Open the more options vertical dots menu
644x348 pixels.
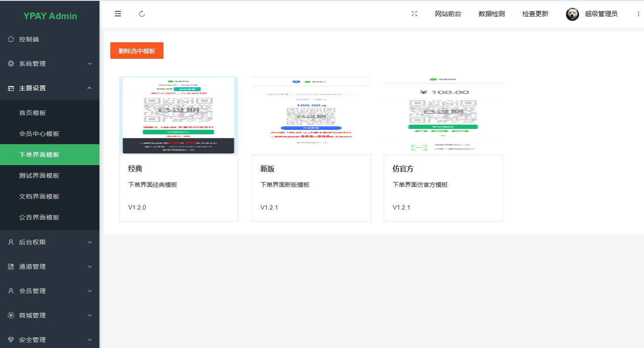pos(638,14)
